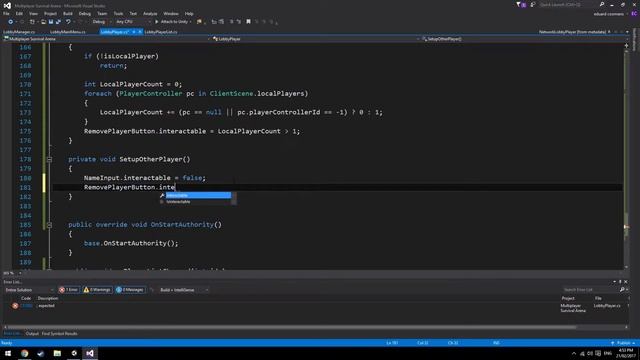
Task: Open the Window menu
Action: [x=171, y=13]
